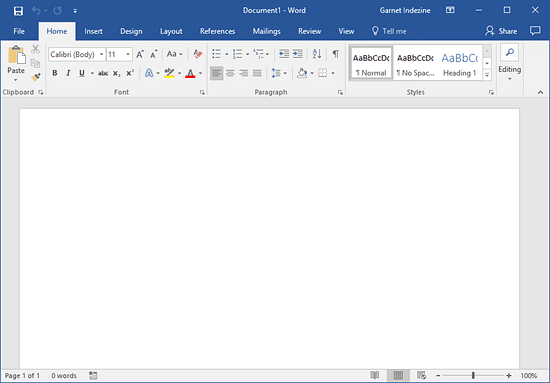Apply the Heading 1 style

tap(460, 63)
